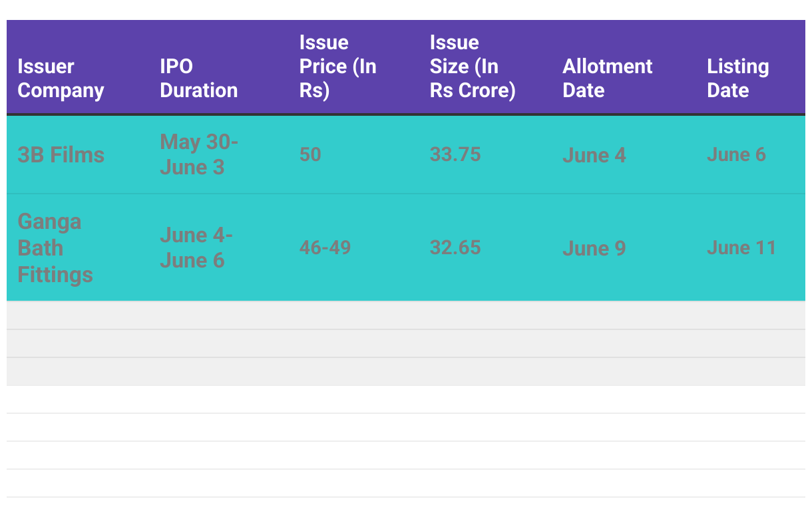Select the issue price value 50
This screenshot has width=812, height=531.
(310, 154)
